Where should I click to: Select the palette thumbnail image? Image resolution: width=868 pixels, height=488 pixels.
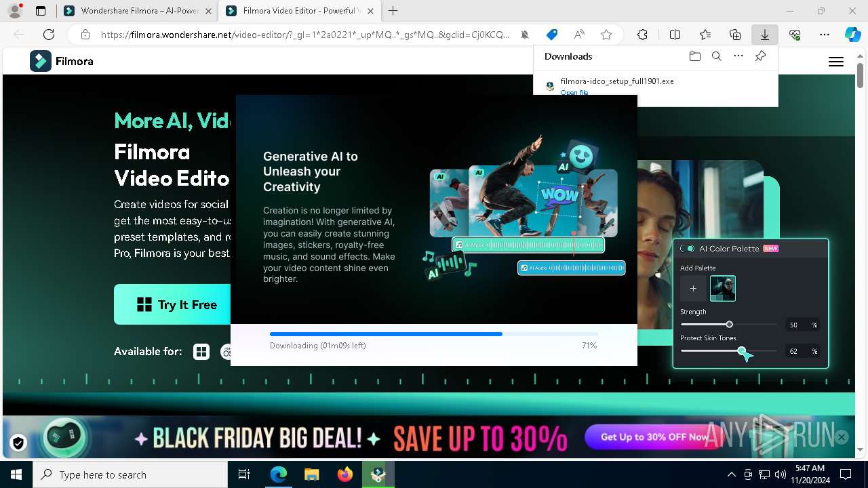pyautogui.click(x=723, y=289)
